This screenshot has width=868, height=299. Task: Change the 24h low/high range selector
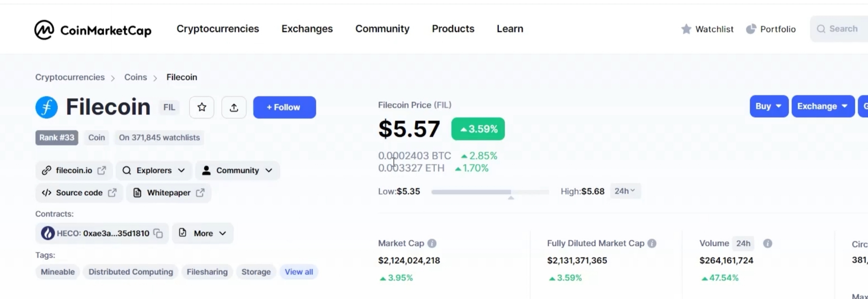tap(625, 191)
